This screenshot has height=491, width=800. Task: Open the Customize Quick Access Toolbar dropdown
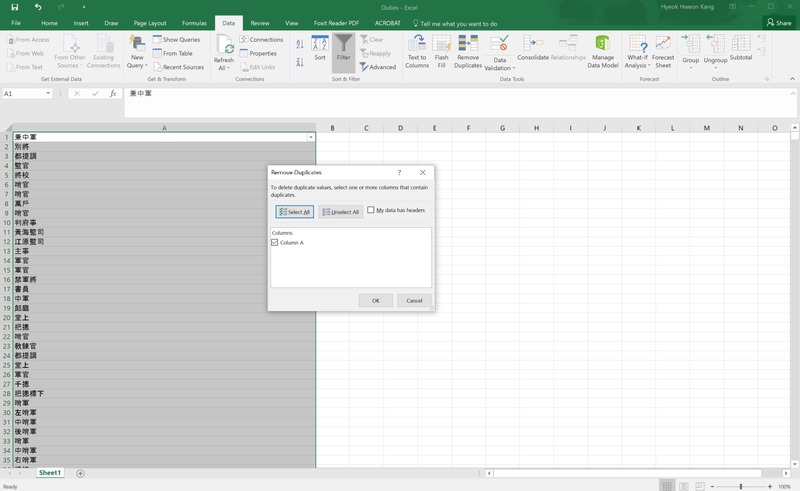84,7
